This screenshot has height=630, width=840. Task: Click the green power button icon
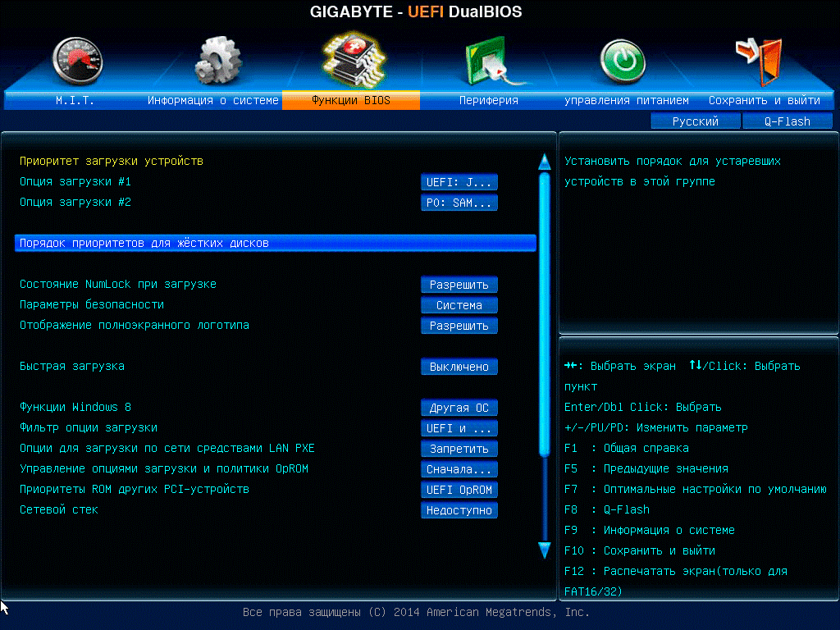tap(623, 62)
